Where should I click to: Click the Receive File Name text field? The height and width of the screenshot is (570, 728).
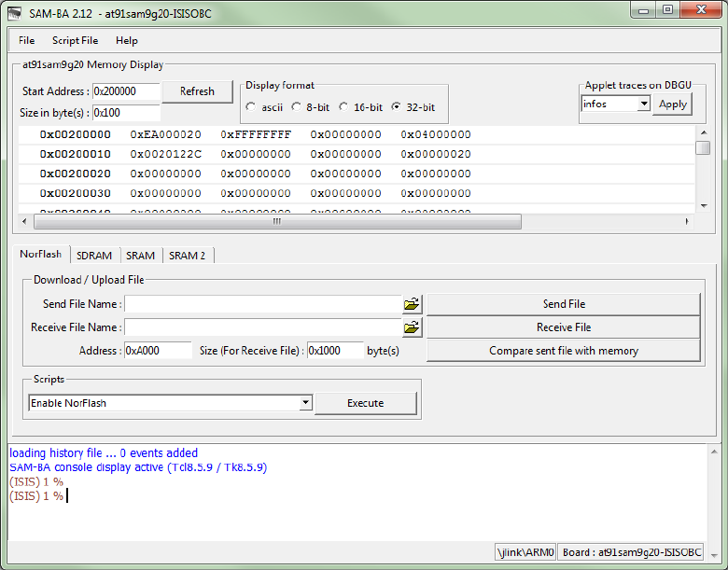pos(263,327)
